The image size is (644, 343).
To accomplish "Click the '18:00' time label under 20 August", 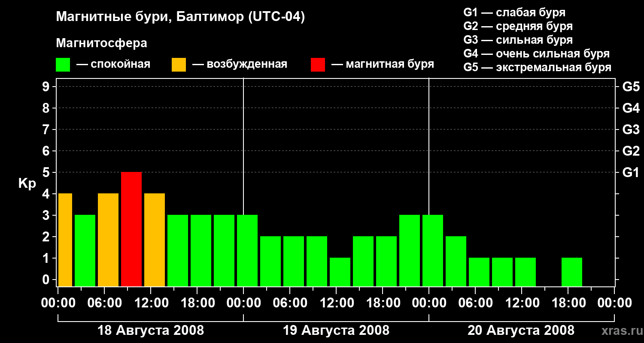I will [x=568, y=303].
